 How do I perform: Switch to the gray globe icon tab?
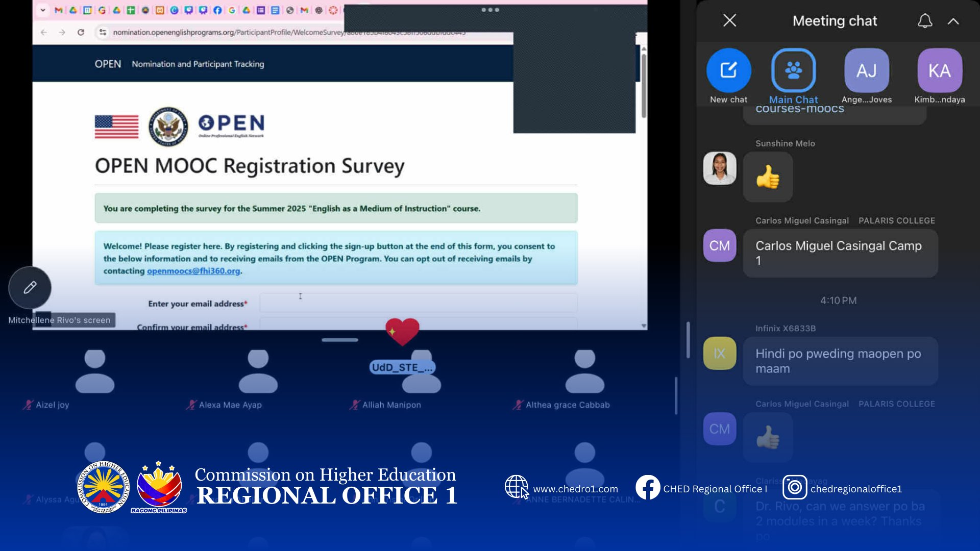(290, 10)
